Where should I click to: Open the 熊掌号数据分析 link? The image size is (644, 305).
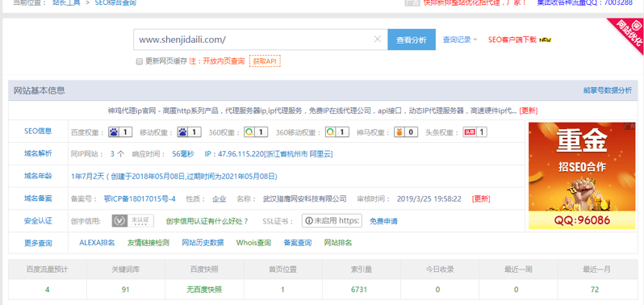point(608,90)
